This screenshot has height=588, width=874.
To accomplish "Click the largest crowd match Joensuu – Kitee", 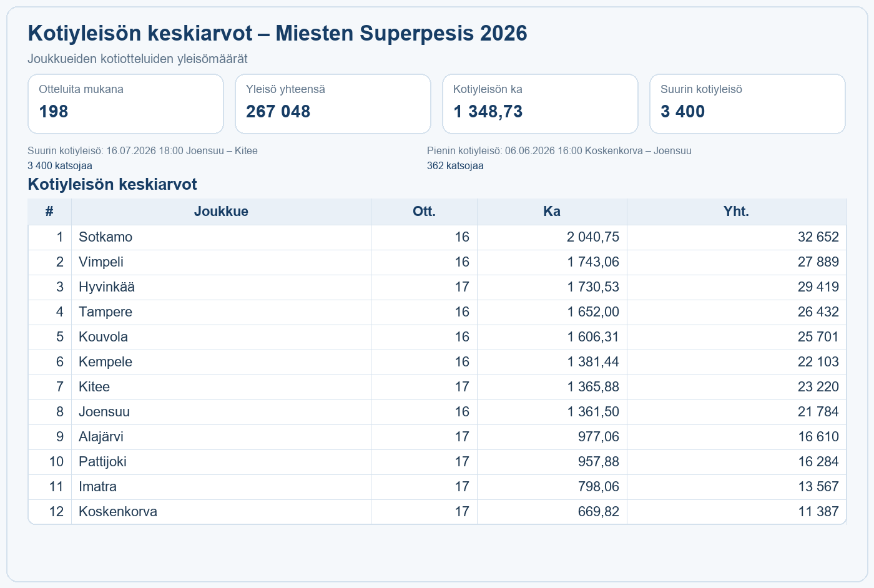I will [x=222, y=151].
